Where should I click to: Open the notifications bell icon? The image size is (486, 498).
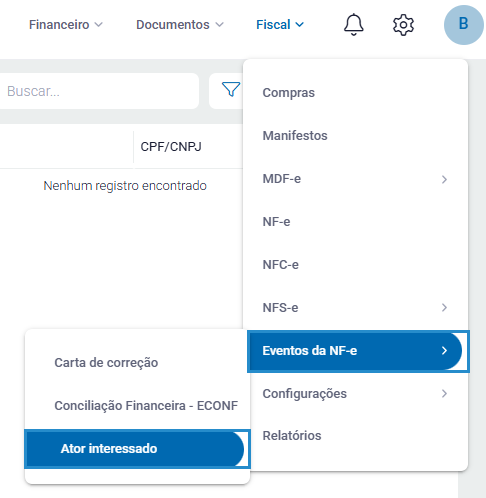coord(353,25)
